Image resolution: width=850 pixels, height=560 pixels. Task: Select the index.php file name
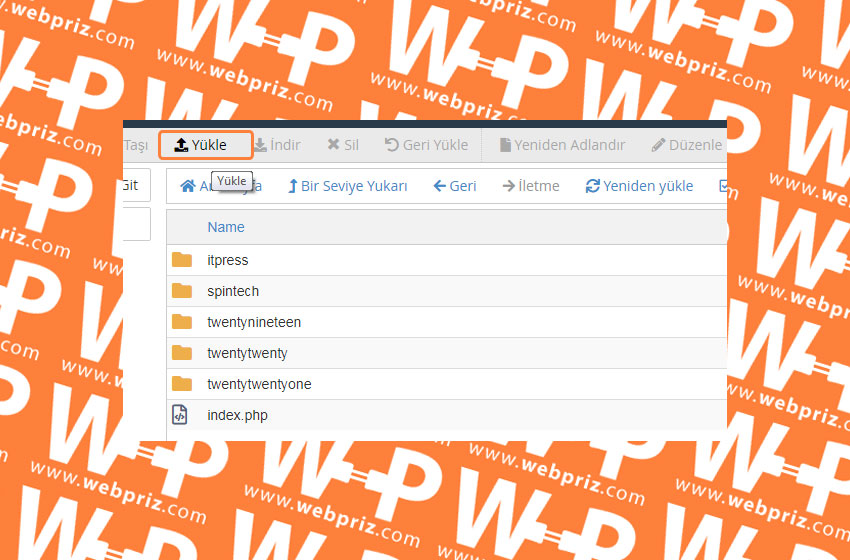(237, 416)
